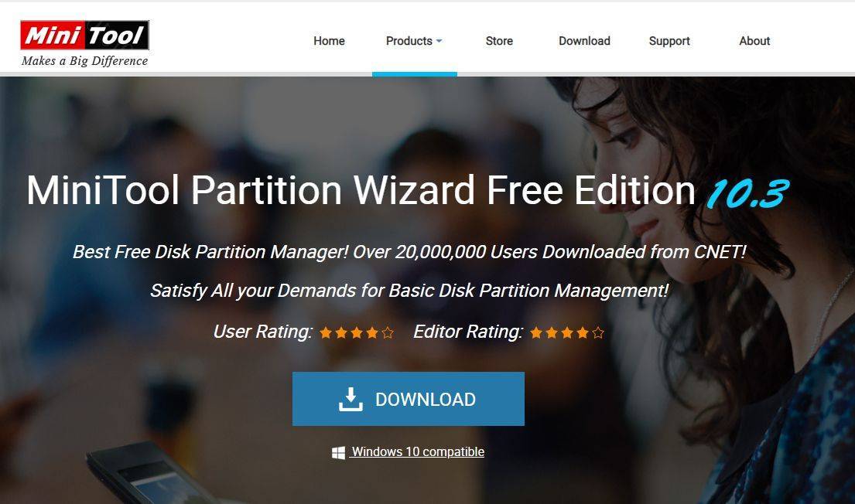Image resolution: width=855 pixels, height=504 pixels.
Task: Click the MiniTool logo
Action: [x=84, y=36]
